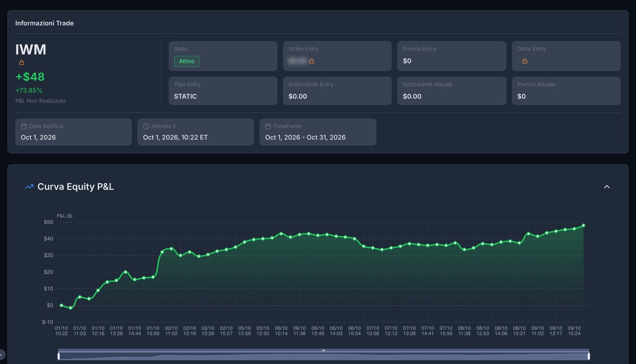Screen dimensions: 636x364
Task: Click the Data Notifica date Oct 1, 2026
Action: (38, 137)
